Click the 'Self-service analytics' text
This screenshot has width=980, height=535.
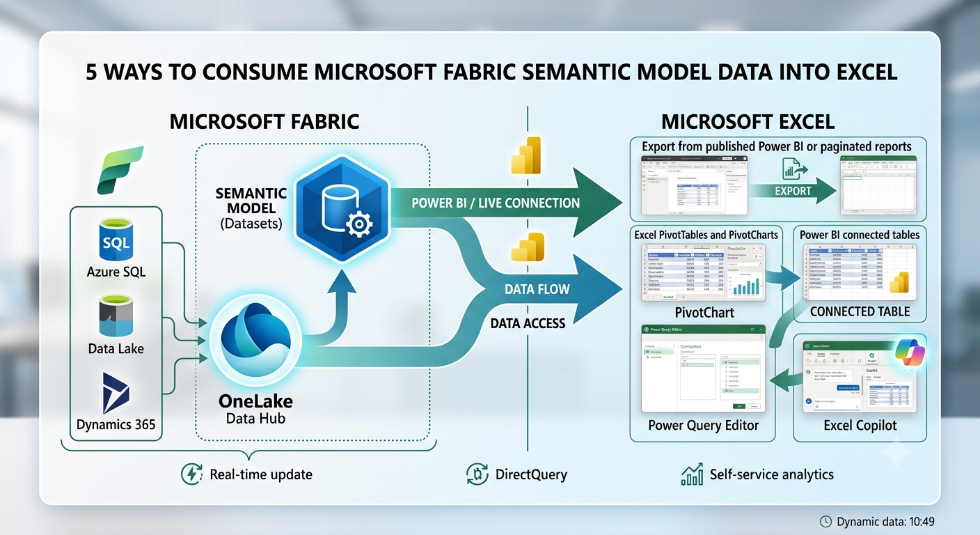772,475
